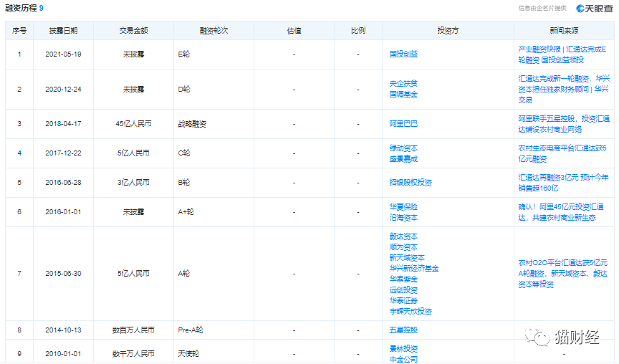This screenshot has height=364, width=619.
Task: Open investor link 盛景嘉成
Action: [403, 158]
